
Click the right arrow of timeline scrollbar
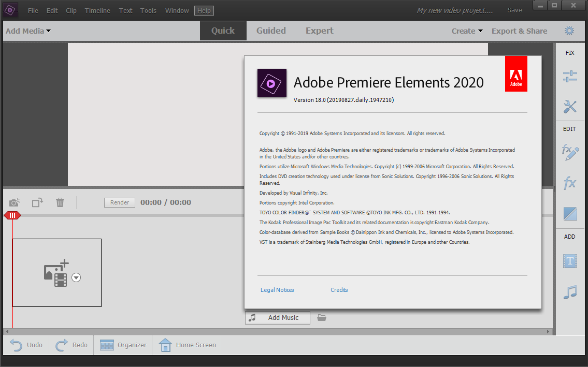click(548, 332)
